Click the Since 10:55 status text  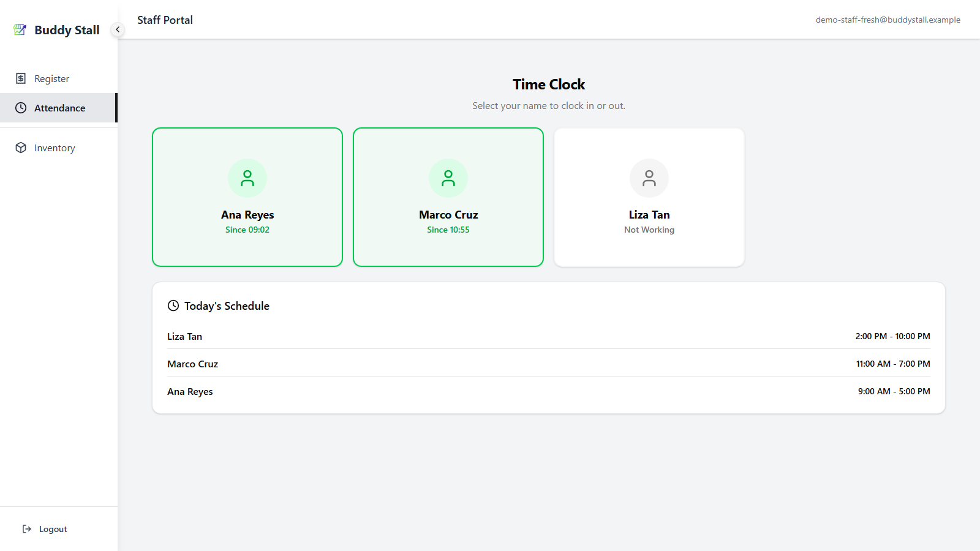coord(448,230)
